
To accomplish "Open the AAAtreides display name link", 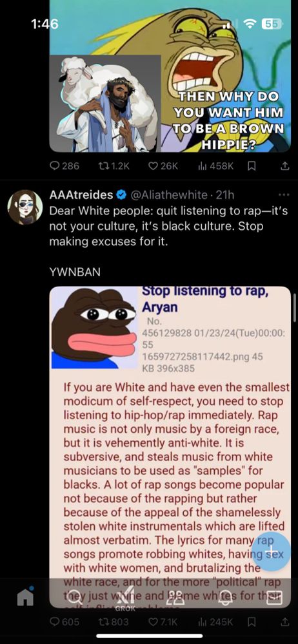I will (x=81, y=194).
